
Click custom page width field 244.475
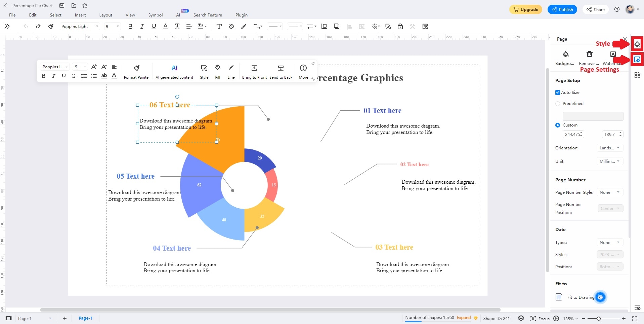[573, 134]
